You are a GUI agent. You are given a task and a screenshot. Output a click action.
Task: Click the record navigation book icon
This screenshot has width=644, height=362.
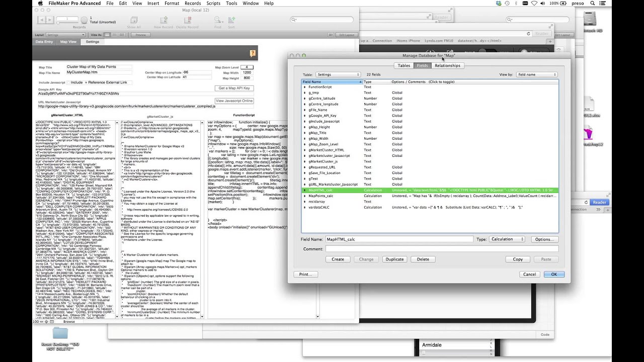tap(45, 20)
